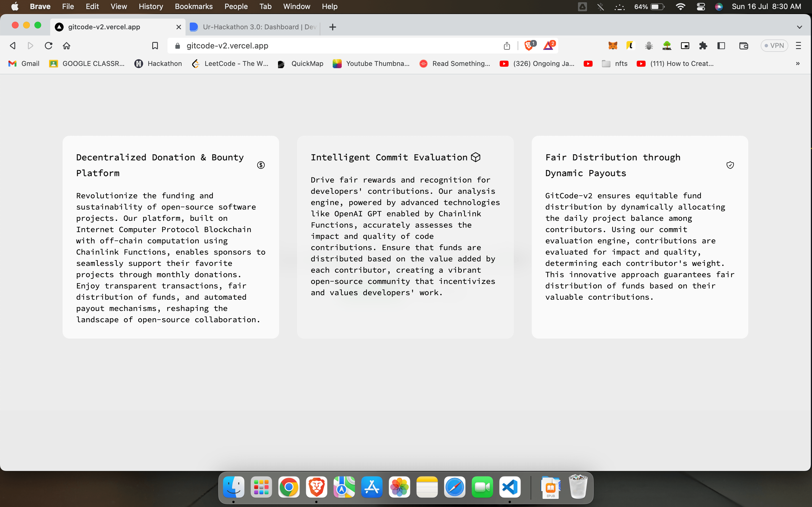The image size is (812, 507).
Task: Switch to Ur-Hackathon 3.0 Dashboard tab
Action: click(x=254, y=27)
